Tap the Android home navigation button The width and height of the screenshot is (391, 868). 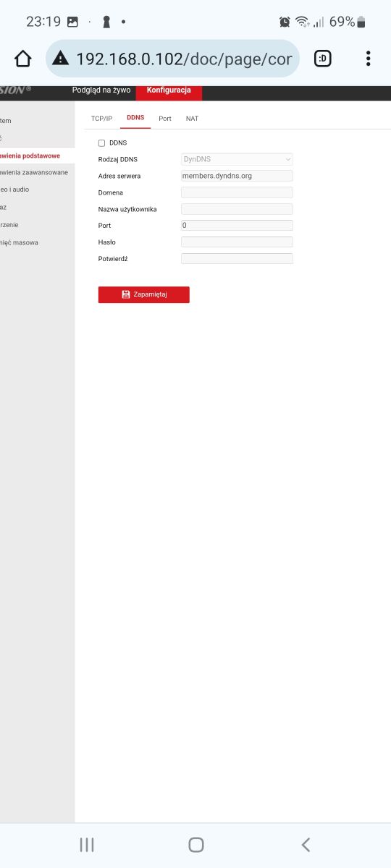[195, 844]
